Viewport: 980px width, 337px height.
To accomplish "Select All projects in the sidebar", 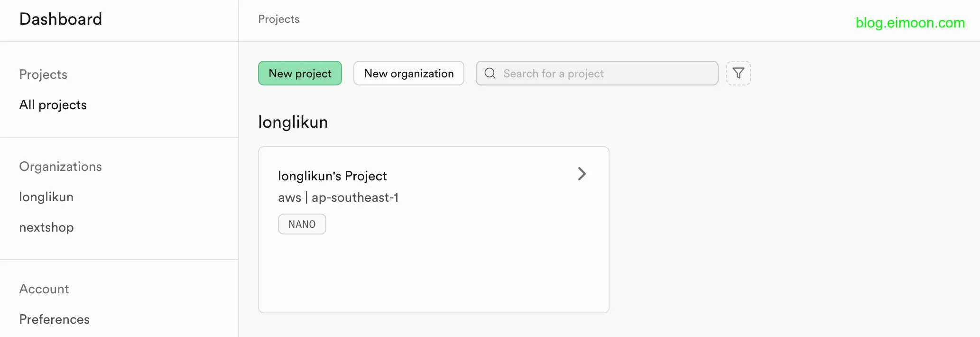I will tap(53, 105).
